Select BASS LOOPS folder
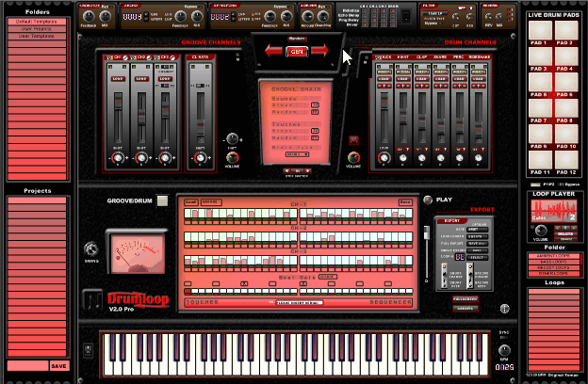Screen dimensions: 588x384 553,262
